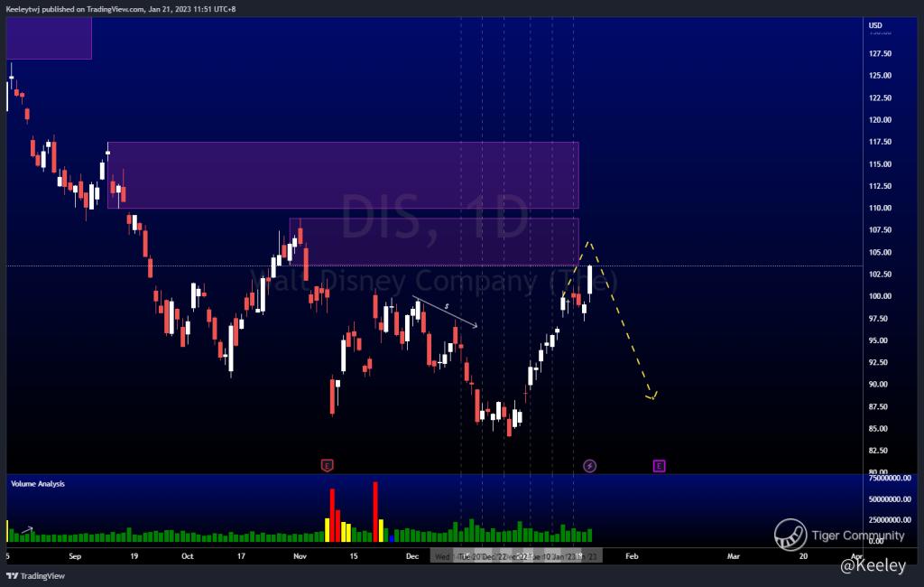Click the 110.00 price axis label
Image resolution: width=924 pixels, height=587 pixels.
tap(880, 208)
